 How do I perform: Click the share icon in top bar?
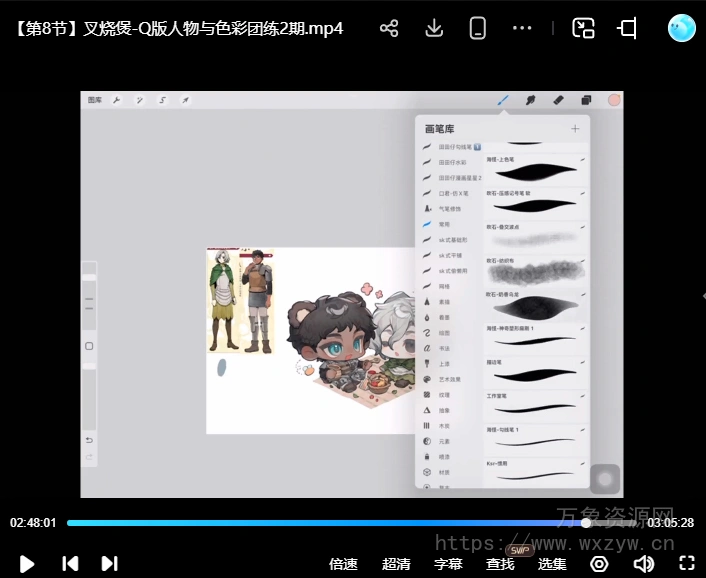click(389, 28)
